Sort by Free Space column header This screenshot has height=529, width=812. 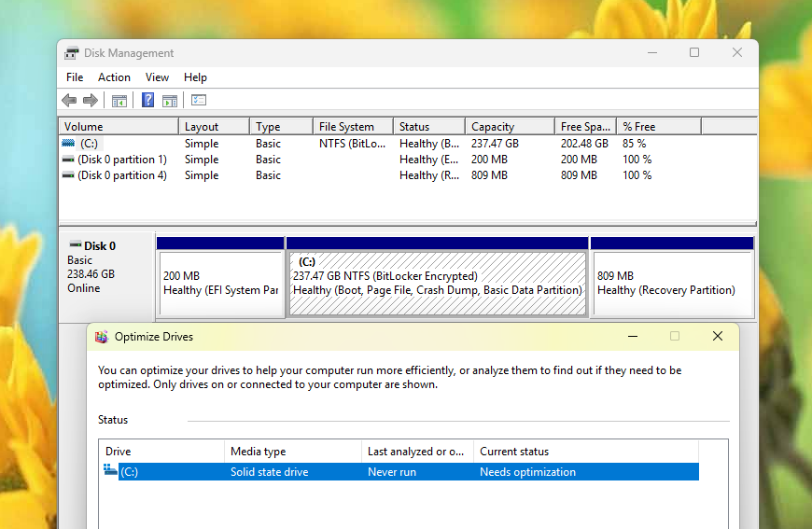tap(586, 127)
